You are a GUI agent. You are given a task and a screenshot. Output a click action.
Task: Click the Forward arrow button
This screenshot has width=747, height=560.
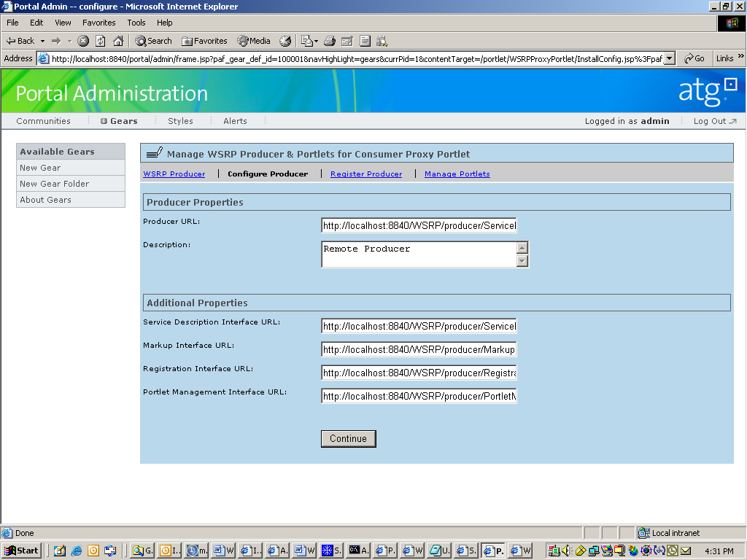click(x=56, y=41)
